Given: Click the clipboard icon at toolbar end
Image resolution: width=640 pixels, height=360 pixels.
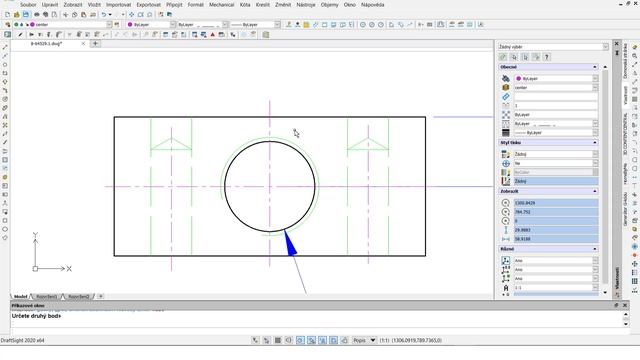Looking at the screenshot, I should point(266,35).
